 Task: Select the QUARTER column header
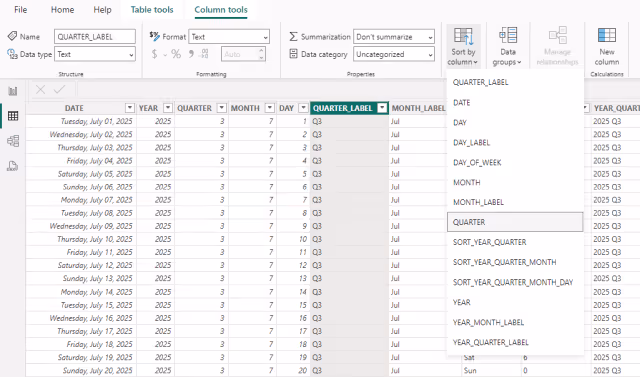tap(194, 108)
